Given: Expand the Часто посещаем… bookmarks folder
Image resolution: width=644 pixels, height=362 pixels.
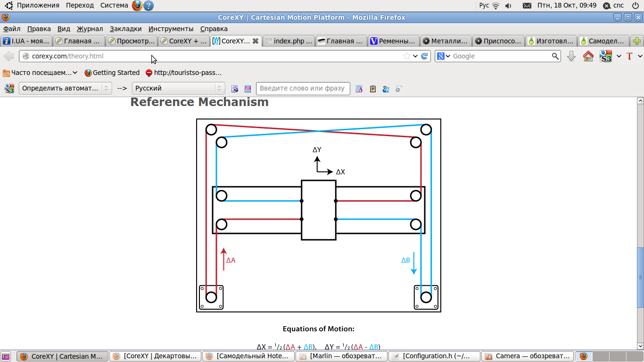Looking at the screenshot, I should coord(40,73).
